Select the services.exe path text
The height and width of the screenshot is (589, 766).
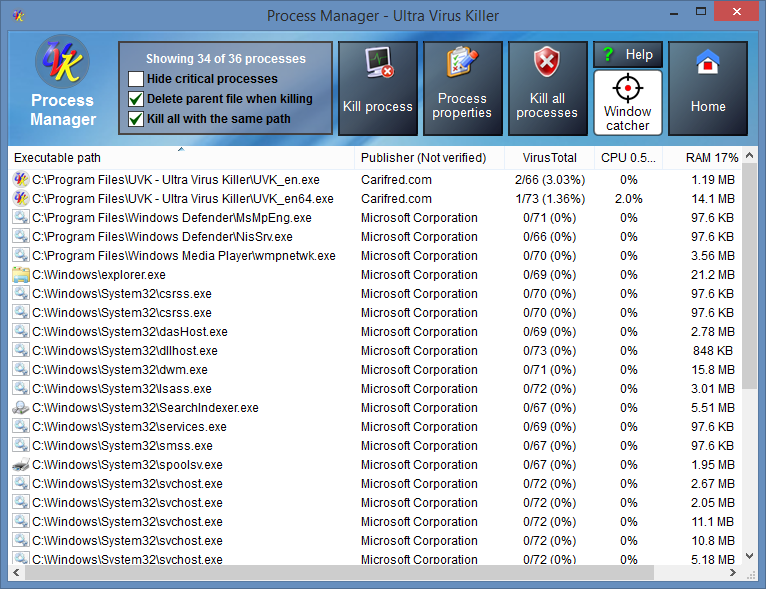pyautogui.click(x=129, y=427)
